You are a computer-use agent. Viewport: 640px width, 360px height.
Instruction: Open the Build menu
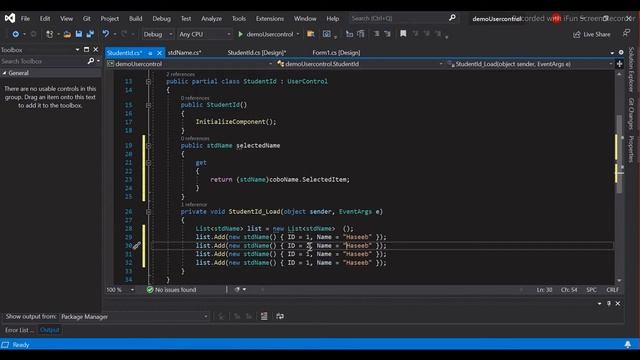coord(136,18)
